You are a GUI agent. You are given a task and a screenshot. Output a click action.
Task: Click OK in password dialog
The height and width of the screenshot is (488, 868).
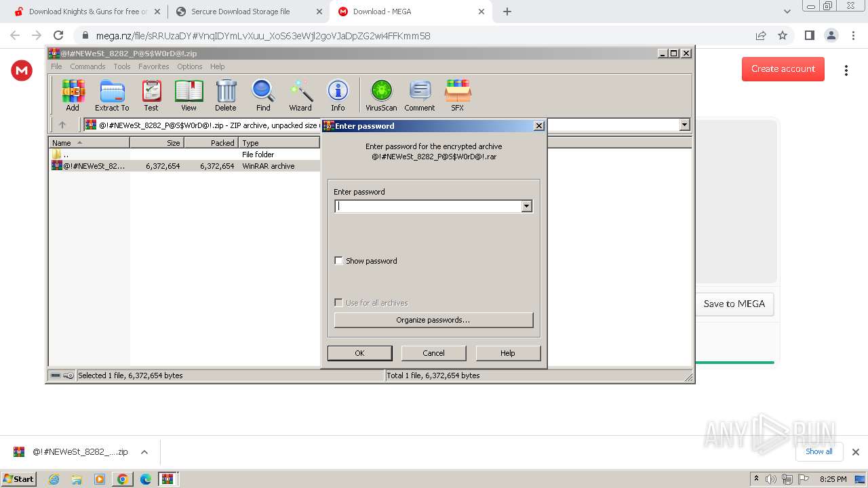pos(359,353)
